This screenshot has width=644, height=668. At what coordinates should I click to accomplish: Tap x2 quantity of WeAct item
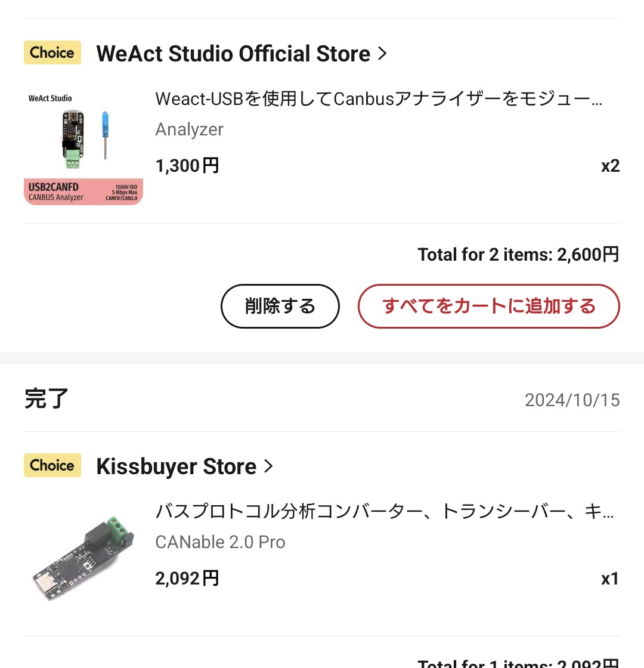[611, 166]
